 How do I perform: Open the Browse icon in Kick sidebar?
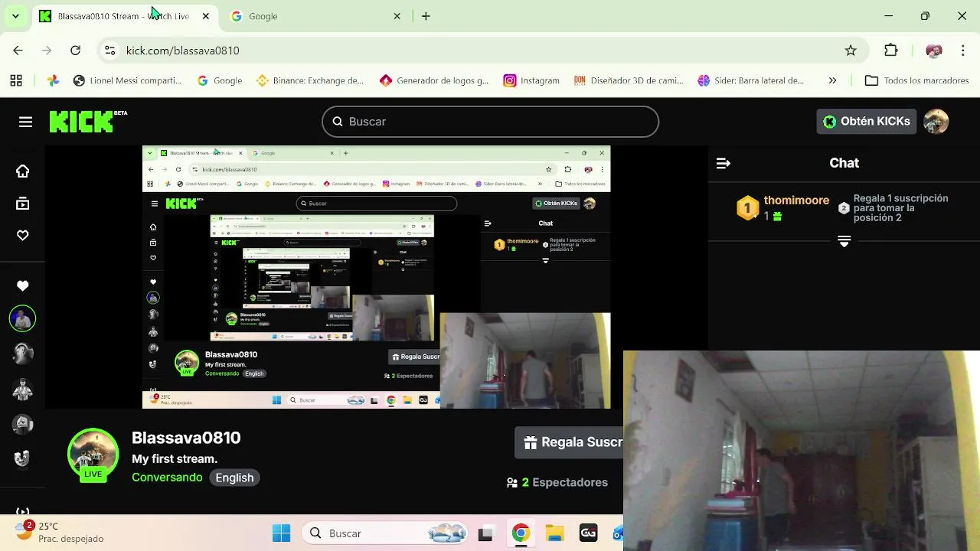coord(23,204)
